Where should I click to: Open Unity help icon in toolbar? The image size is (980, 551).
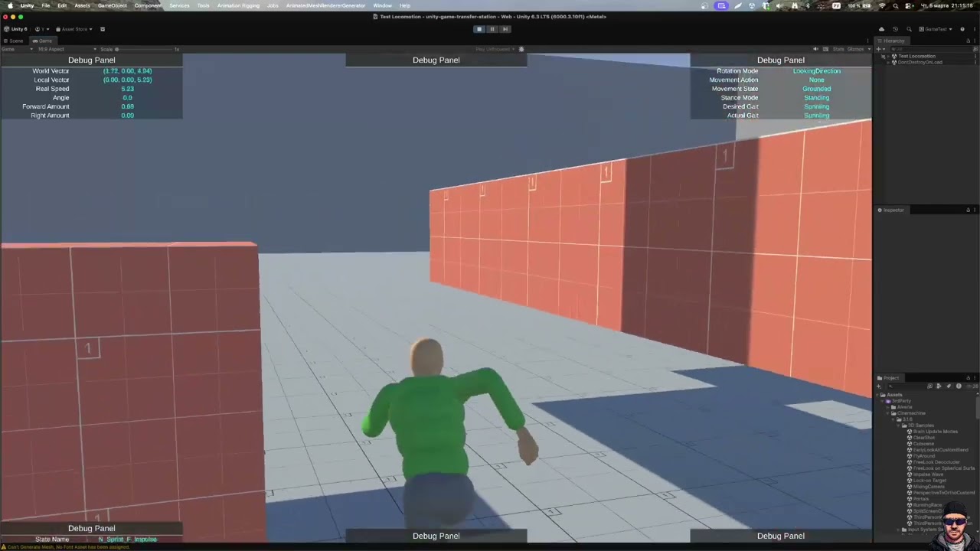click(x=962, y=29)
